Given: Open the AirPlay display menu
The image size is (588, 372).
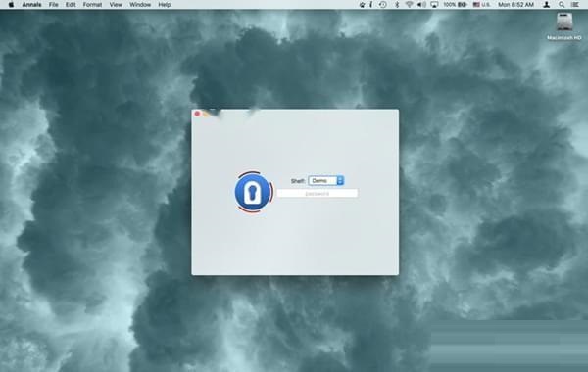Looking at the screenshot, I should (x=434, y=5).
